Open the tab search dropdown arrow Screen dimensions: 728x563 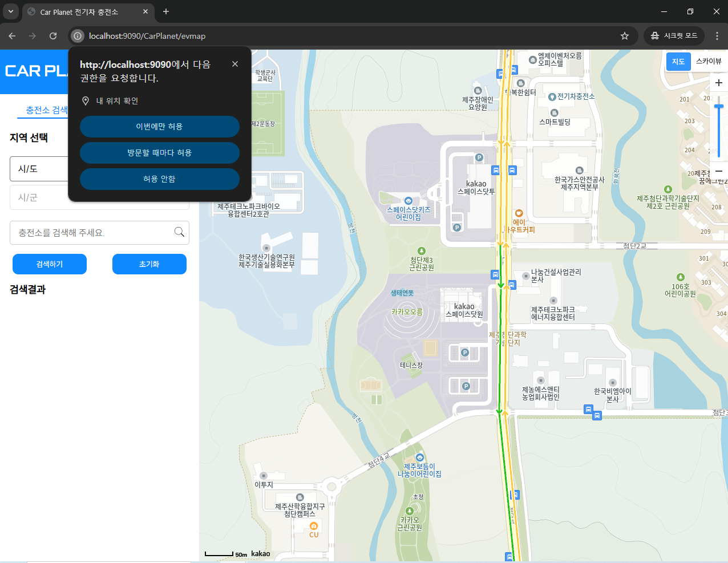click(x=10, y=11)
